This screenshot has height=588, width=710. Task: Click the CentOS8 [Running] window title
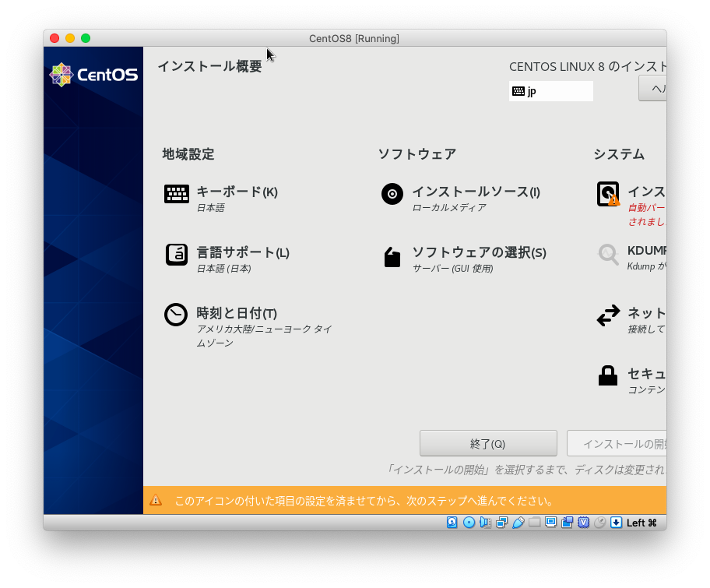[354, 38]
